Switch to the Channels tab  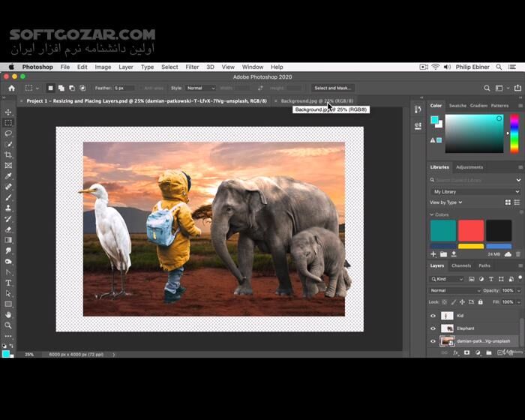pos(461,265)
